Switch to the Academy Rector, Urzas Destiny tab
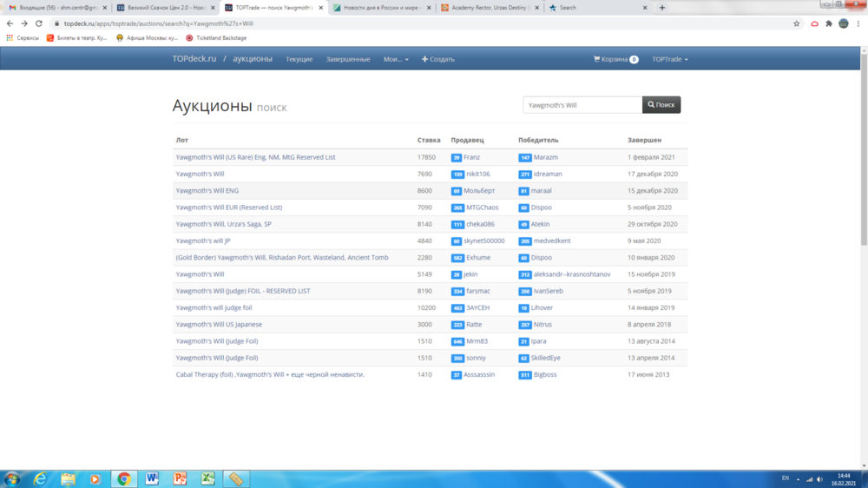Image resolution: width=868 pixels, height=488 pixels. [x=487, y=7]
